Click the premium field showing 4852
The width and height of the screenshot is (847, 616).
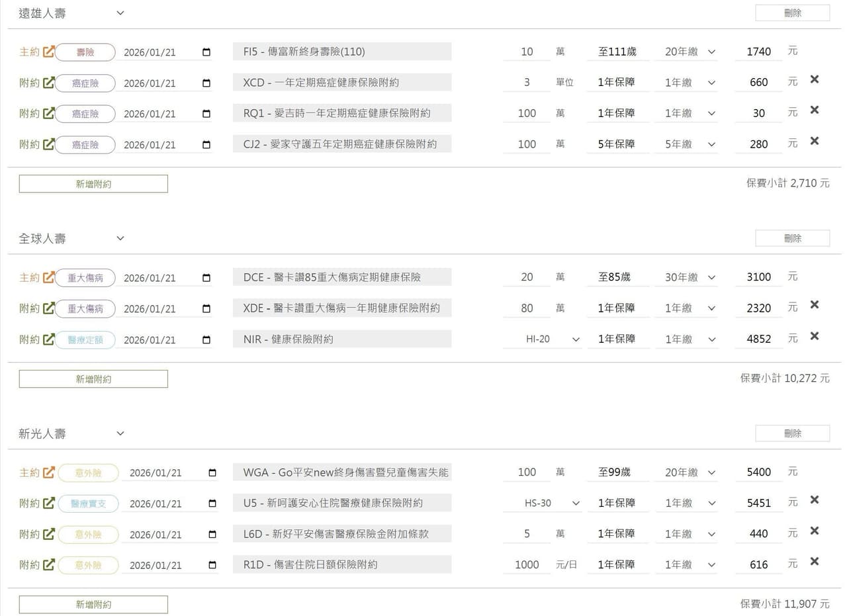point(759,339)
